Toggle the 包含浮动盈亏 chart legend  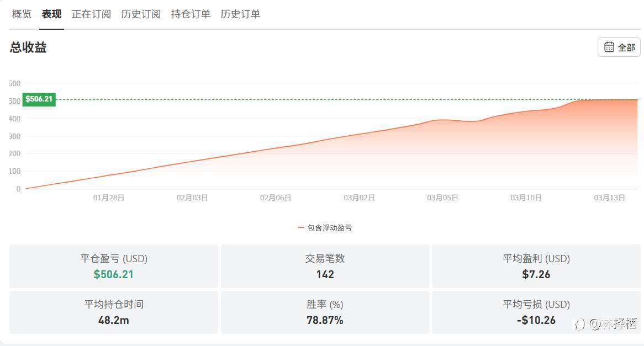(x=325, y=228)
